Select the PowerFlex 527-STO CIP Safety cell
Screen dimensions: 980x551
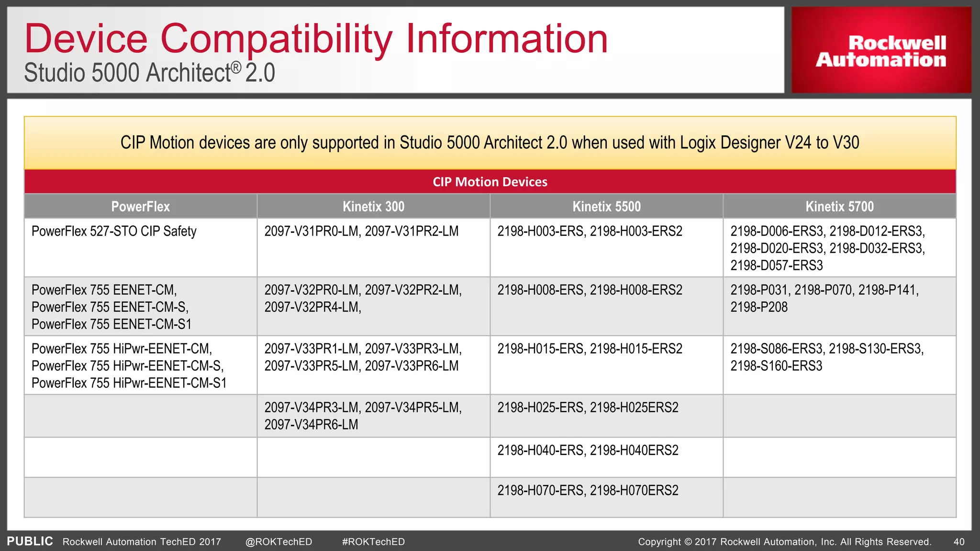(114, 231)
